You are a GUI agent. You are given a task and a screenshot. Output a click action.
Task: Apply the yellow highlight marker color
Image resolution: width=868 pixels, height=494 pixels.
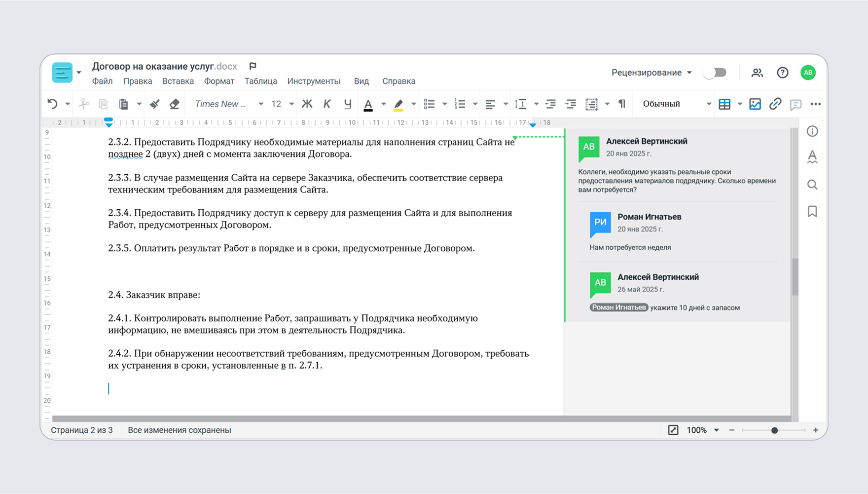tap(398, 104)
